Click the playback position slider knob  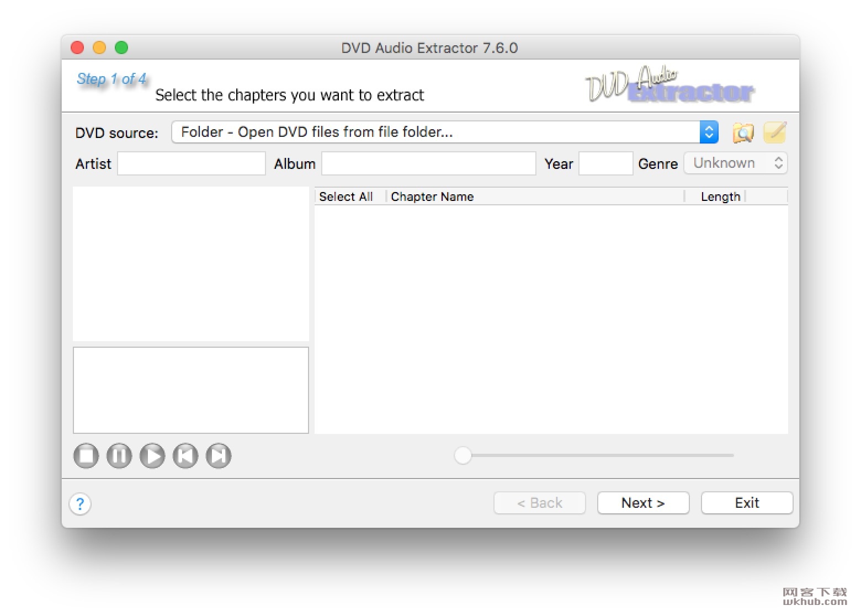[x=463, y=455]
